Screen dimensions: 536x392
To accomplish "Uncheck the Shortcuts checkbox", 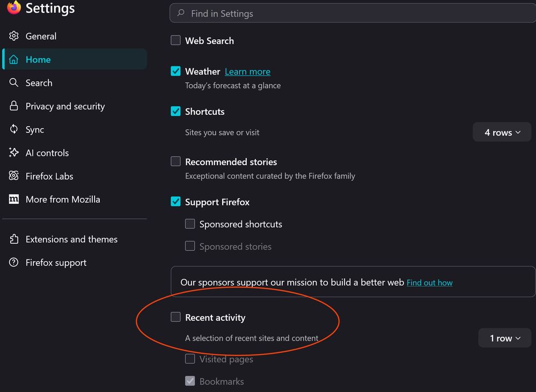I will click(175, 111).
